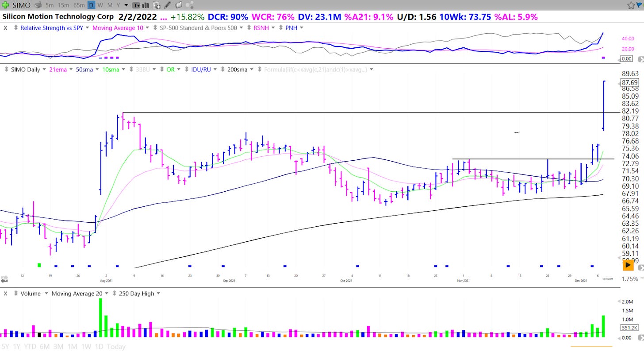Screen dimensions: 644x352
Task: Expand the Formula indicator dropdown
Action: click(372, 70)
